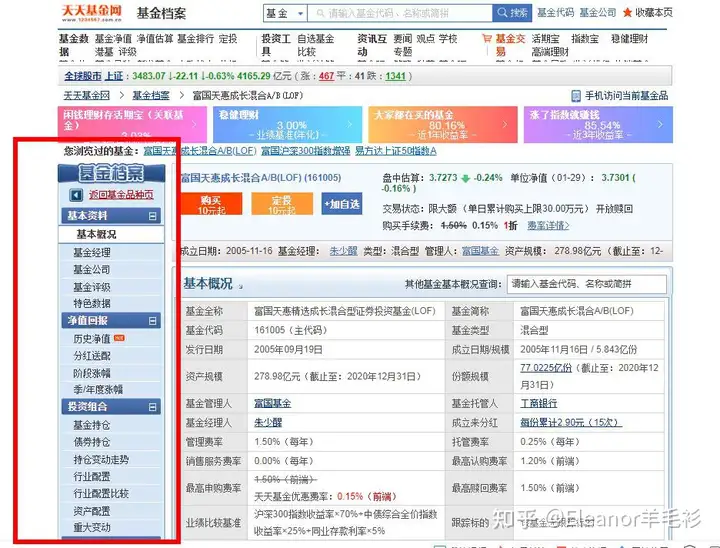Click the 加自选 button
720x548 pixels.
coord(342,204)
